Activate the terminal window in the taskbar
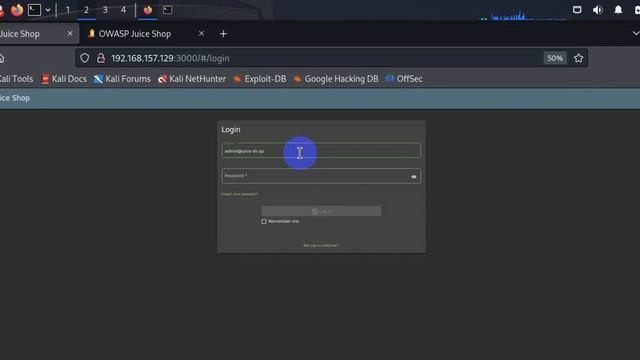640x360 pixels. pyautogui.click(x=167, y=10)
